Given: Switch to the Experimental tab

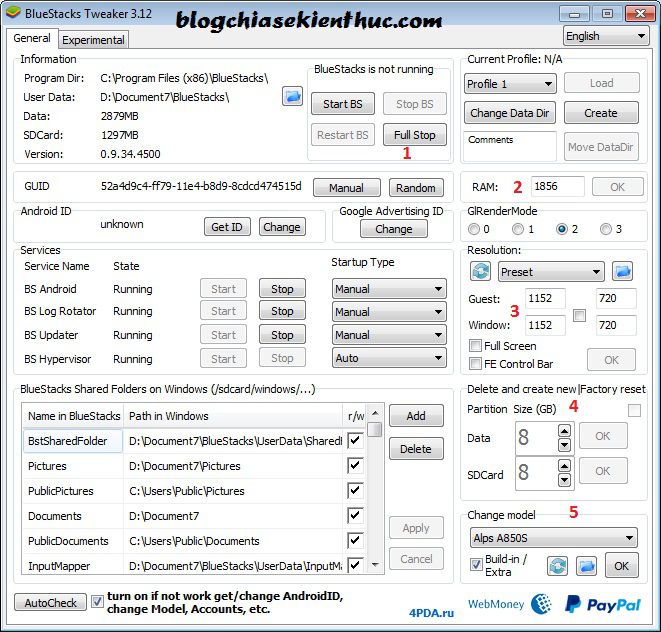Looking at the screenshot, I should 93,40.
